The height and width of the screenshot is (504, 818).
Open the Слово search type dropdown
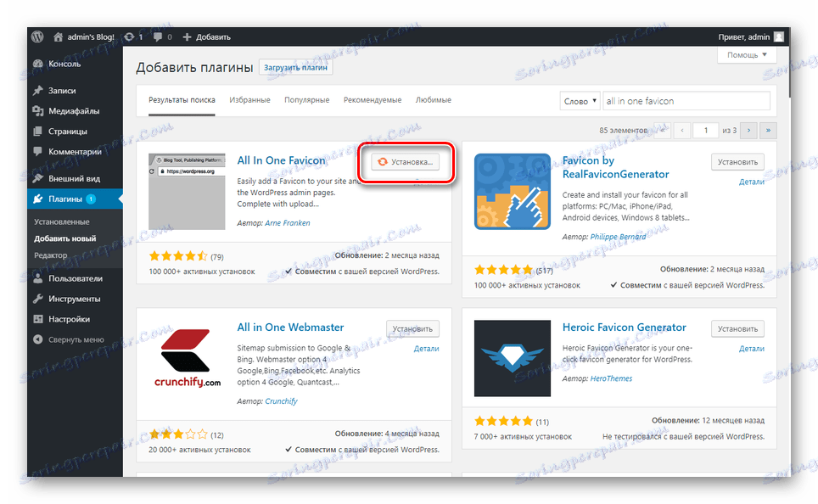580,101
